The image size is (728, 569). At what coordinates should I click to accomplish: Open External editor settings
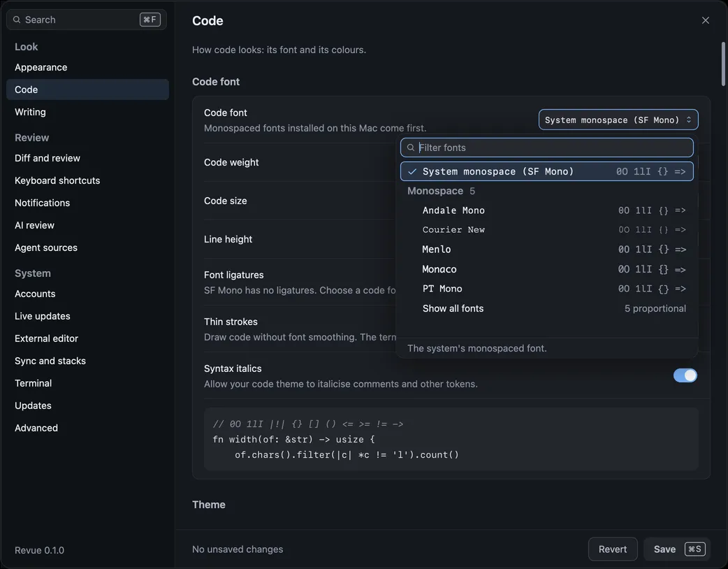click(x=87, y=338)
